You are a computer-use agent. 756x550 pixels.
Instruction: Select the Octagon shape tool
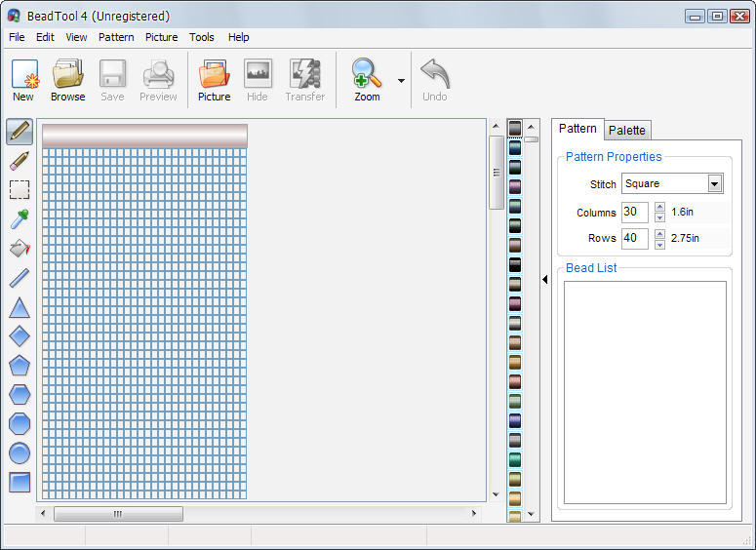point(20,424)
